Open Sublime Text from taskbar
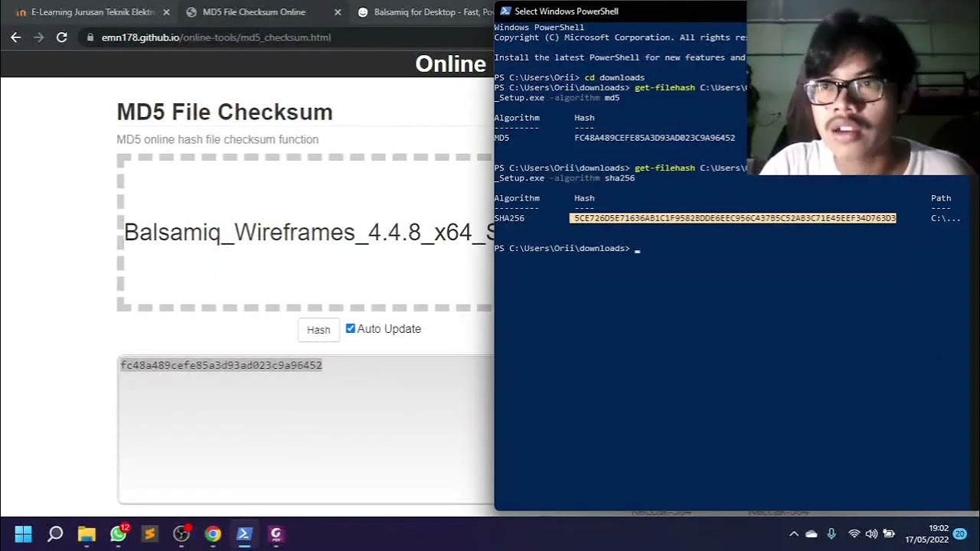980x551 pixels. (150, 533)
